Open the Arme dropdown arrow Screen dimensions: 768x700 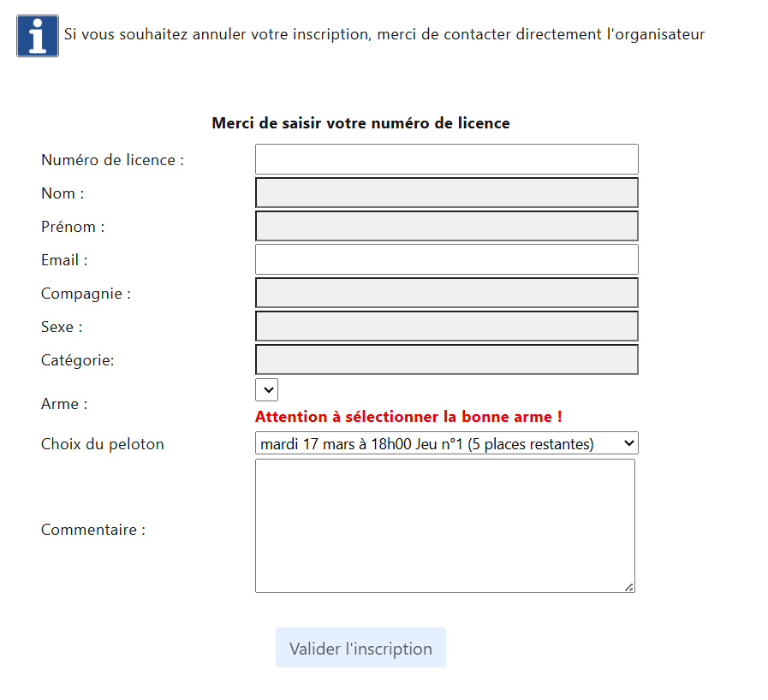click(265, 389)
